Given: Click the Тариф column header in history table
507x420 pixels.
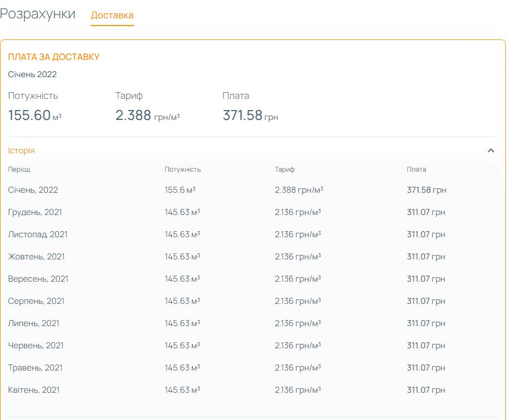Looking at the screenshot, I should click(285, 169).
